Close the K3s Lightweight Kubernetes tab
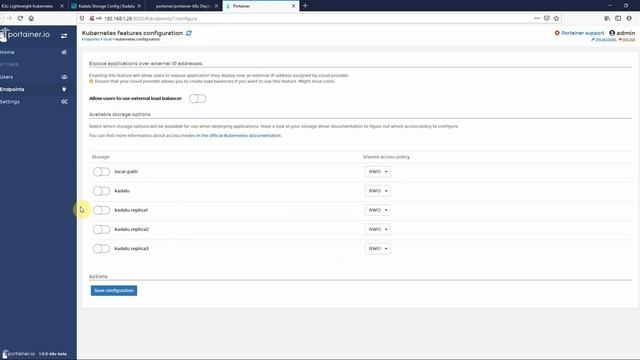Image resolution: width=640 pixels, height=360 pixels. tap(62, 6)
